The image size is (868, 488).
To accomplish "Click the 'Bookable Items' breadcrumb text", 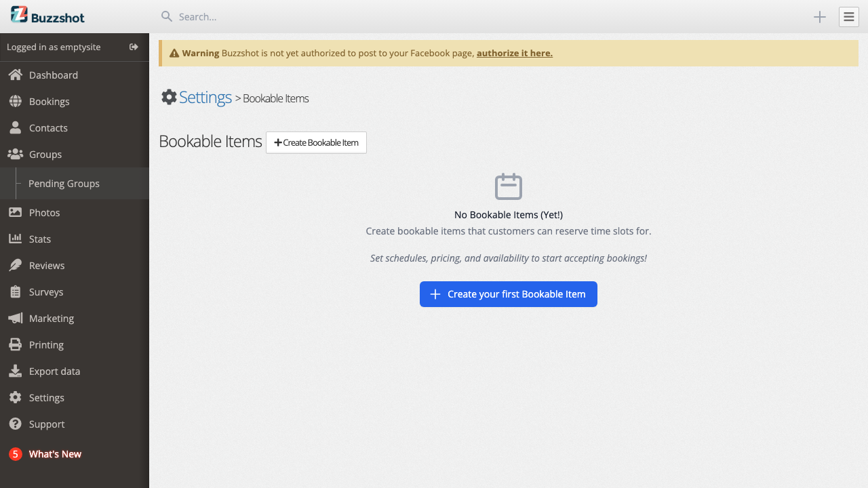I will click(x=276, y=98).
